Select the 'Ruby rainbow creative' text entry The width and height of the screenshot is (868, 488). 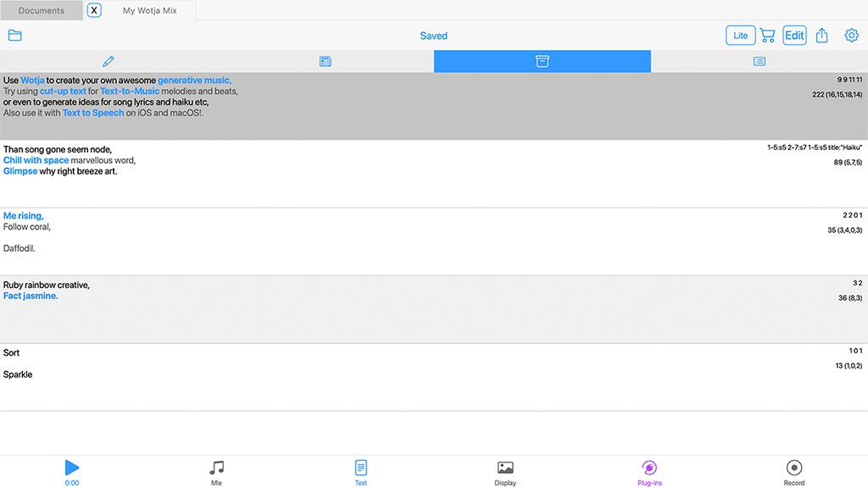(x=339, y=309)
